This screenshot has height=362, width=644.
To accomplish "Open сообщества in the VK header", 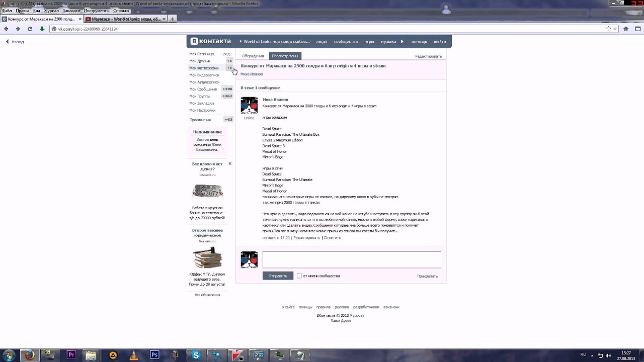I will (x=346, y=42).
